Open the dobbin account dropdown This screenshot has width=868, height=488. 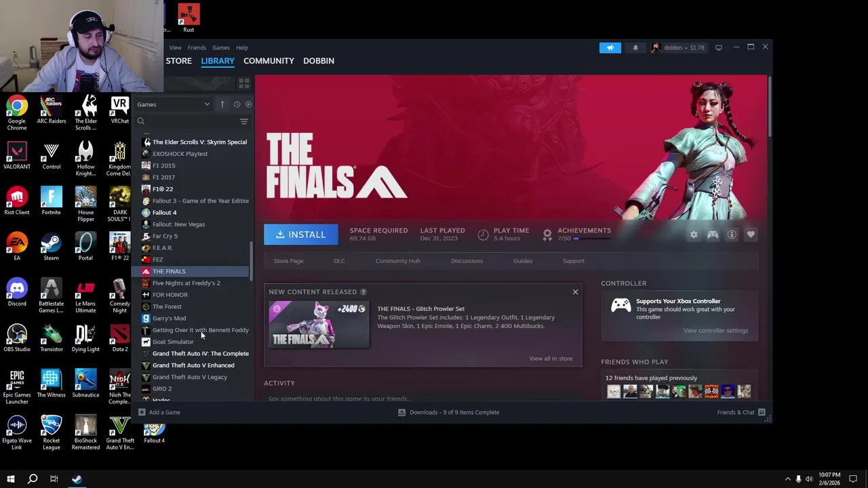pos(677,47)
